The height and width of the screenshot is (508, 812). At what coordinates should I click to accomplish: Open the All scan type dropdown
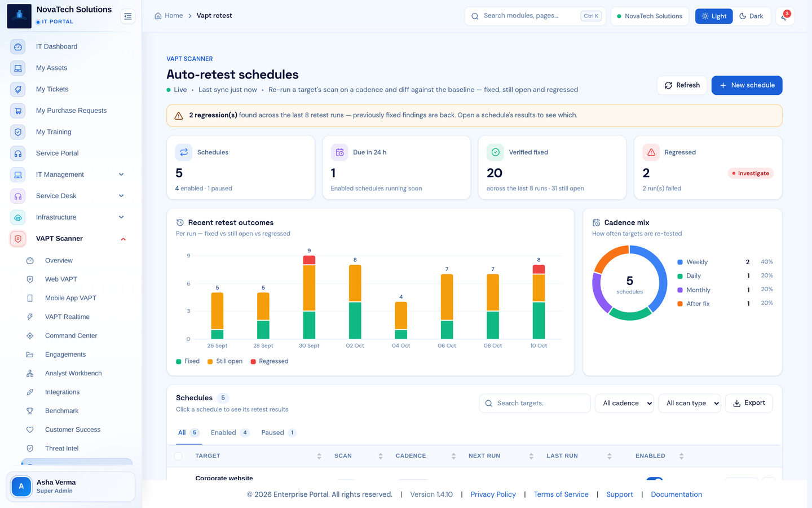coord(690,403)
